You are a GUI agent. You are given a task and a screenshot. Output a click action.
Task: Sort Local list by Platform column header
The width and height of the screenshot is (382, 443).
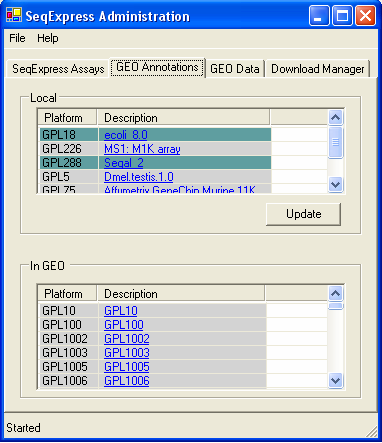pyautogui.click(x=67, y=118)
